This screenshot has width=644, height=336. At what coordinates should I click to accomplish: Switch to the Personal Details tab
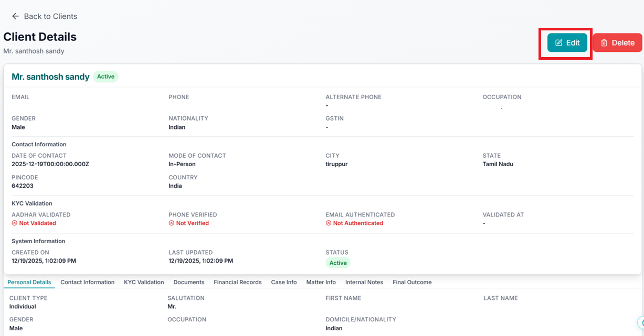[29, 282]
